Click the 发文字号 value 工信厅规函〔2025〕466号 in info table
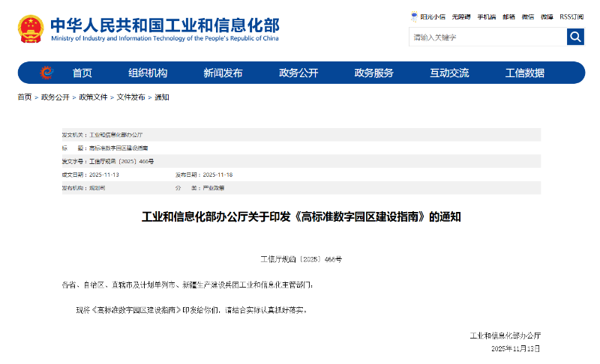The image size is (600, 364). [121, 162]
